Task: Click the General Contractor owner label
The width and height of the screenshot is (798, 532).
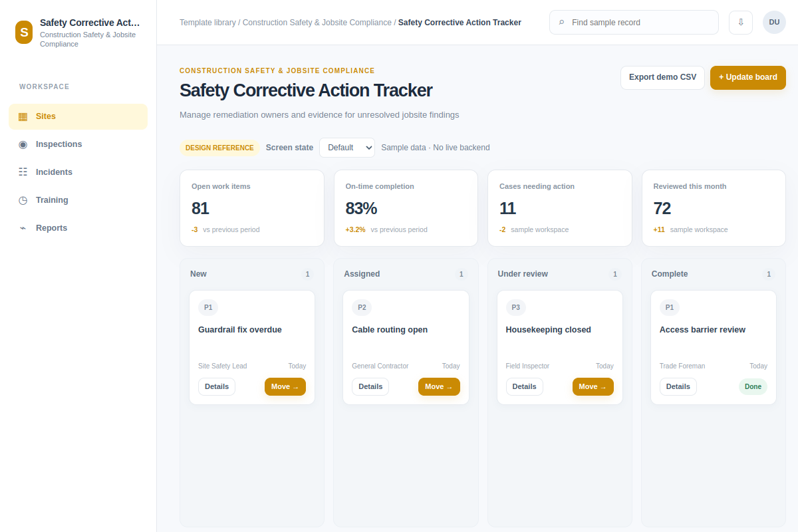Action: [x=380, y=366]
